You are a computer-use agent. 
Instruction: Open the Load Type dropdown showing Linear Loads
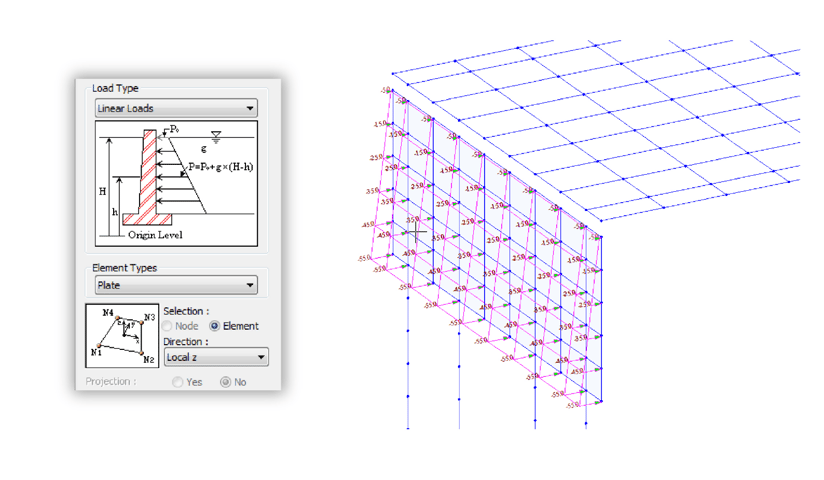click(x=176, y=108)
